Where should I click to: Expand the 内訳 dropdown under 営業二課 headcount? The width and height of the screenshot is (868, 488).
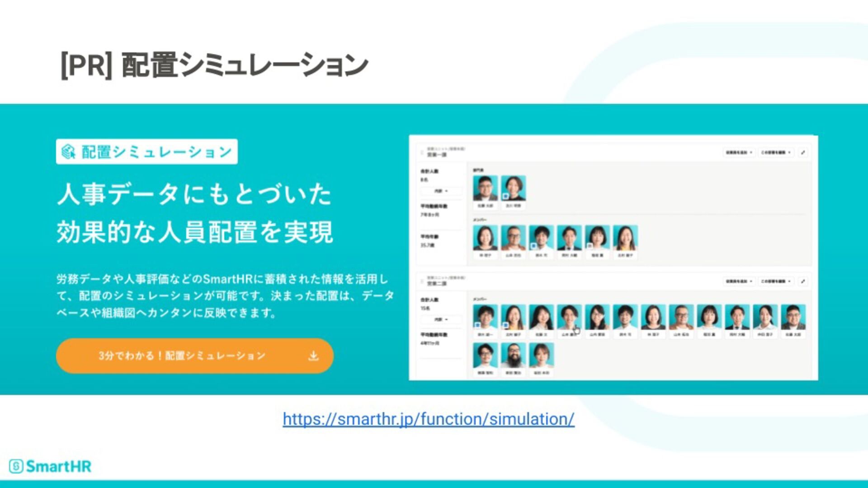click(x=441, y=319)
